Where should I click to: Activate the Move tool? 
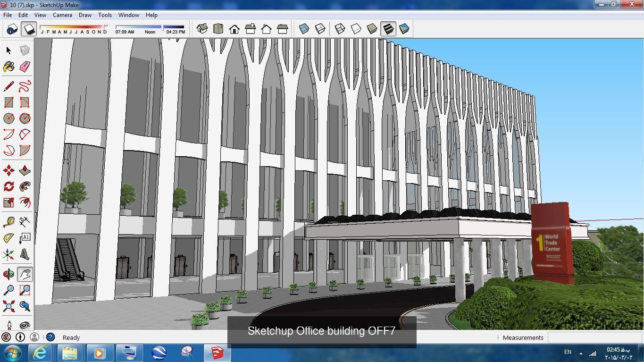(x=8, y=170)
